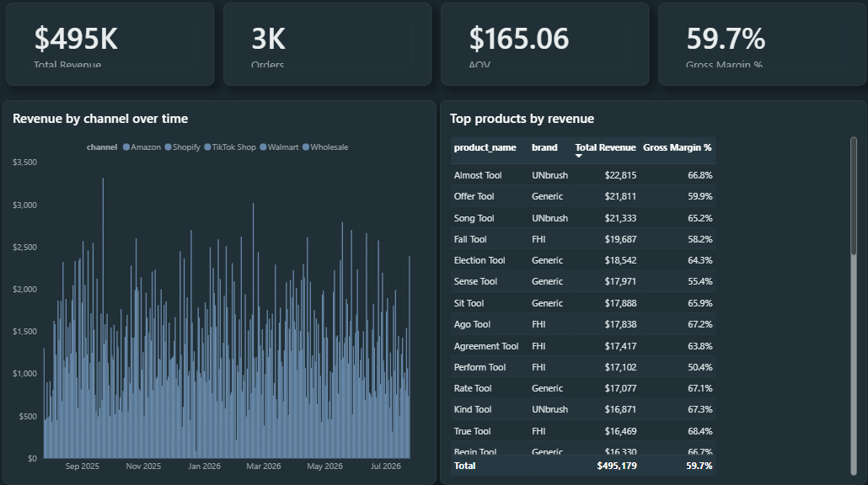Click the $165.06 AOV card
The image size is (868, 485).
544,45
